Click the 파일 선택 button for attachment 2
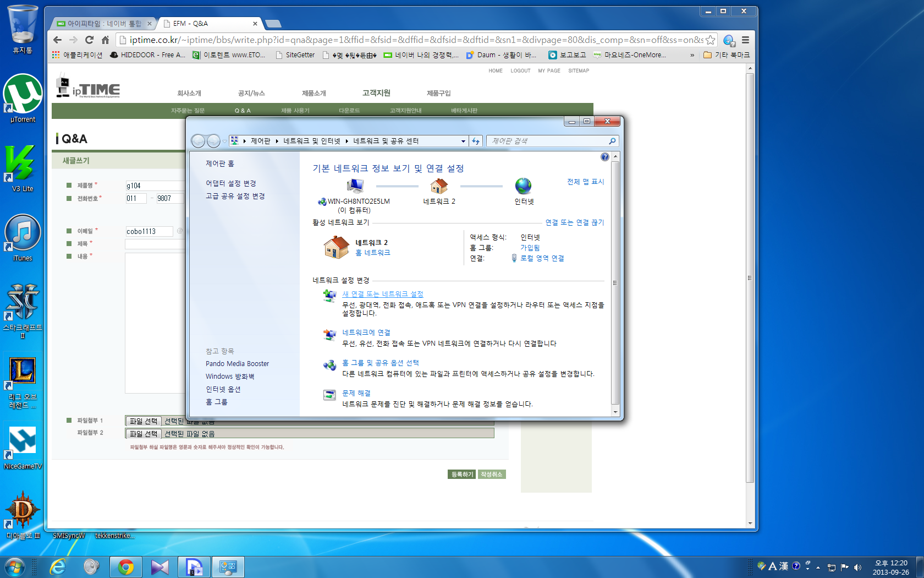Screen dimensions: 924x578 pyautogui.click(x=144, y=434)
